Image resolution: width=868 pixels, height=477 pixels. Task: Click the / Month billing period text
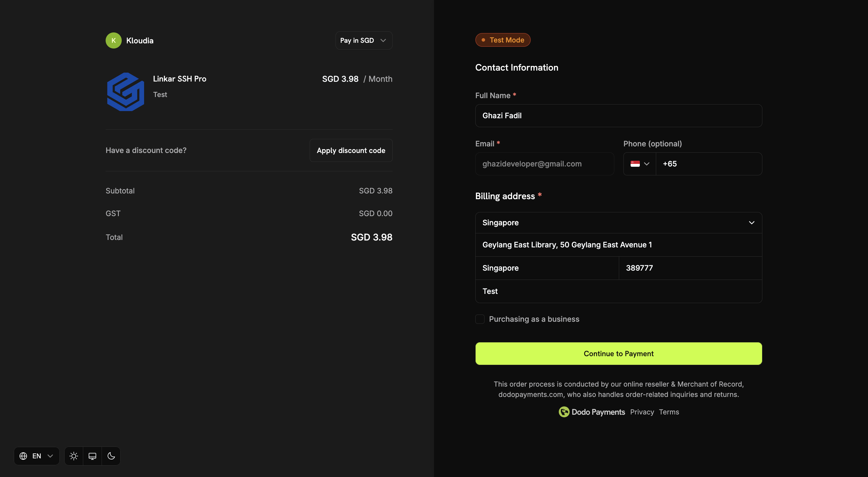pyautogui.click(x=377, y=79)
